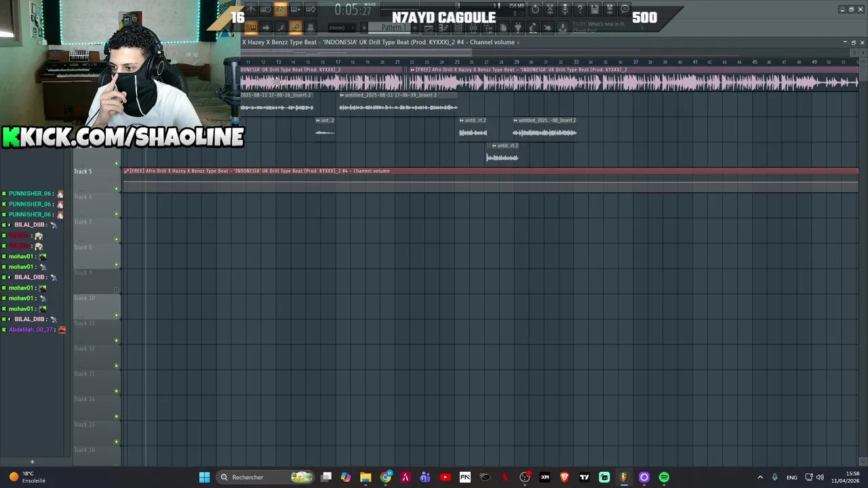Open the XM app in taskbar
The width and height of the screenshot is (868, 488).
545,477
